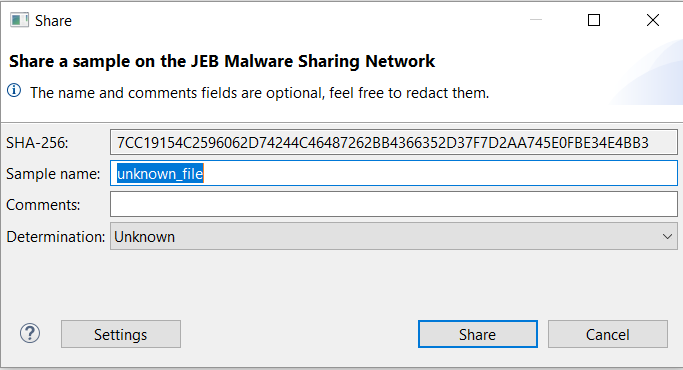Maximize the Share dialog window

click(594, 20)
